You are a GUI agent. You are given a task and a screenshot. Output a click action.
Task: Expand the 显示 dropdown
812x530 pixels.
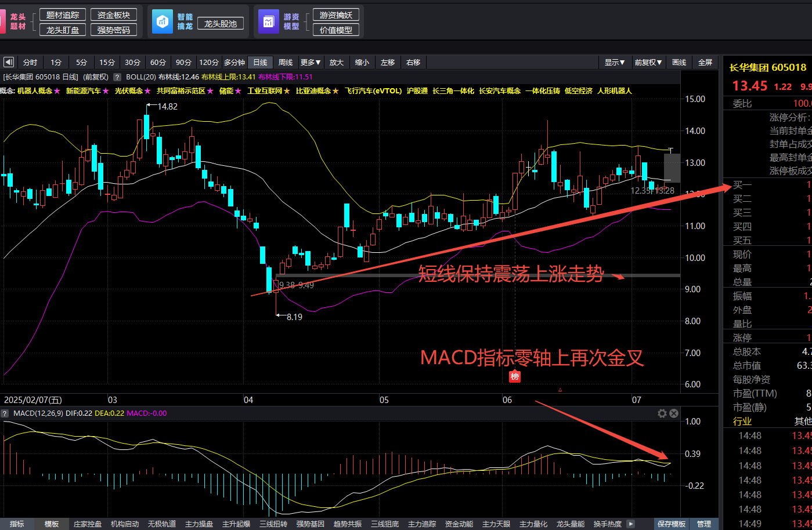coord(615,63)
